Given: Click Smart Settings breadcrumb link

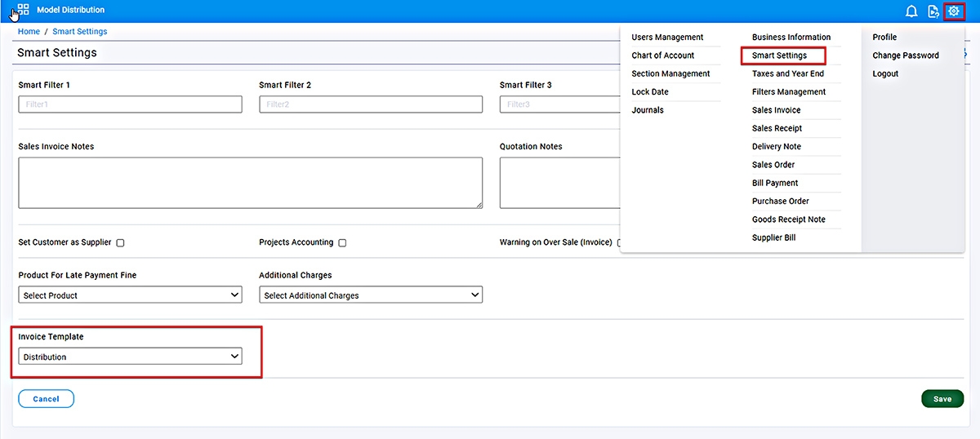Looking at the screenshot, I should pyautogui.click(x=80, y=31).
